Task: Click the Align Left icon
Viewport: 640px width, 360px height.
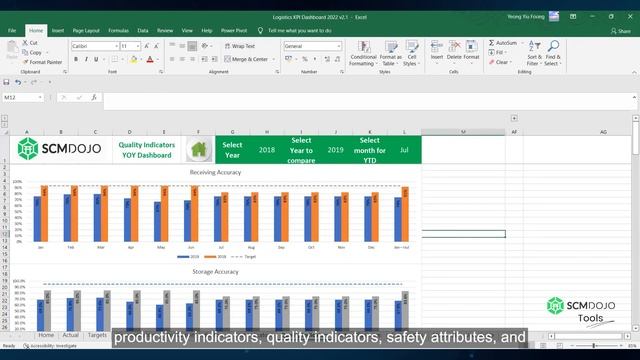Action: coord(172,59)
